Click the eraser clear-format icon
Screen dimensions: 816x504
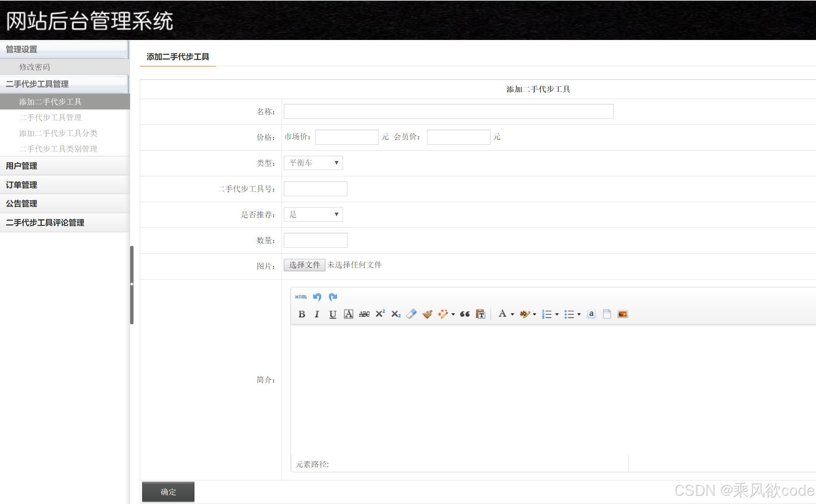(x=411, y=314)
